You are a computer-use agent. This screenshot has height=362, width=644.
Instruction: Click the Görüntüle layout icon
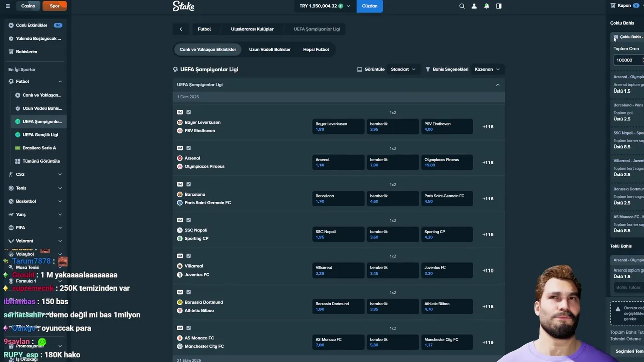(359, 69)
